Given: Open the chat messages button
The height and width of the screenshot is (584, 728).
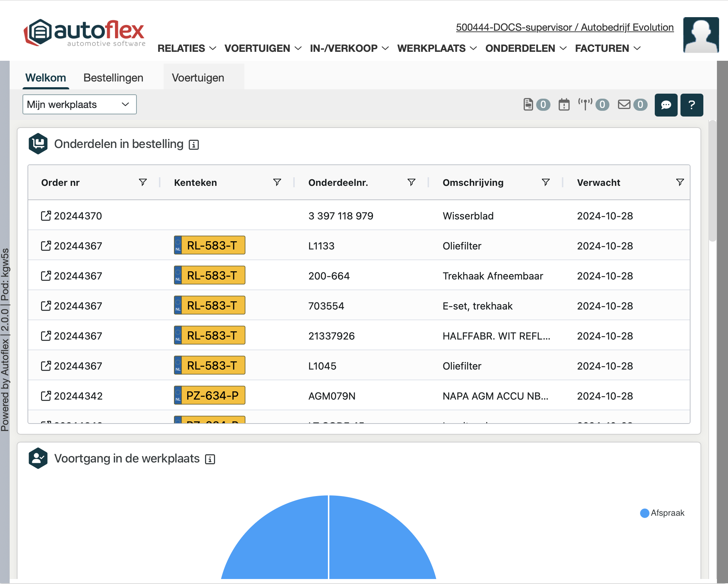Looking at the screenshot, I should tap(665, 105).
